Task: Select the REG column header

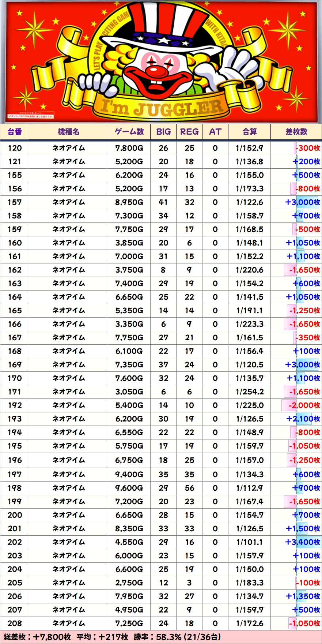Action: click(189, 132)
